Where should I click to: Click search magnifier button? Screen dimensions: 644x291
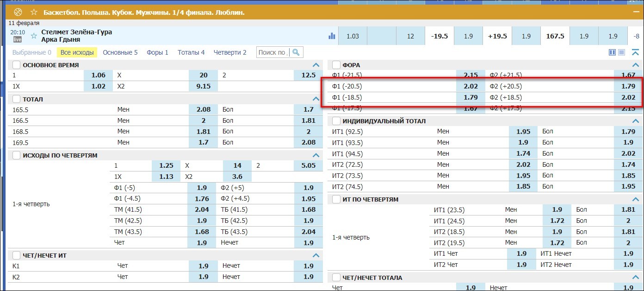click(x=296, y=52)
